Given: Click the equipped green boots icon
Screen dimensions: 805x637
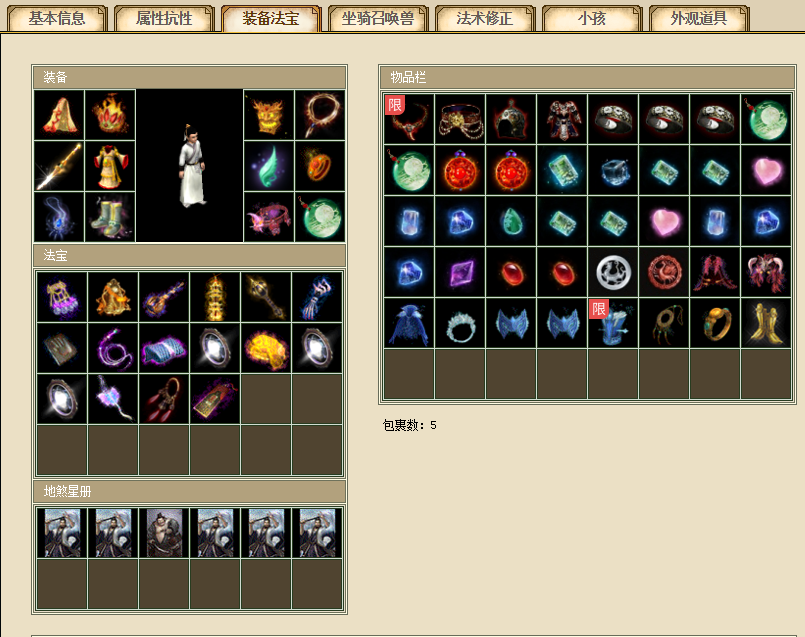Looking at the screenshot, I should pyautogui.click(x=110, y=217).
